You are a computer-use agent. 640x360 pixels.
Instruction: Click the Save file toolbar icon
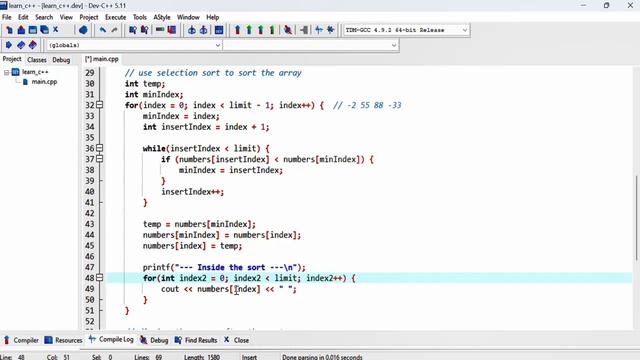(33, 30)
